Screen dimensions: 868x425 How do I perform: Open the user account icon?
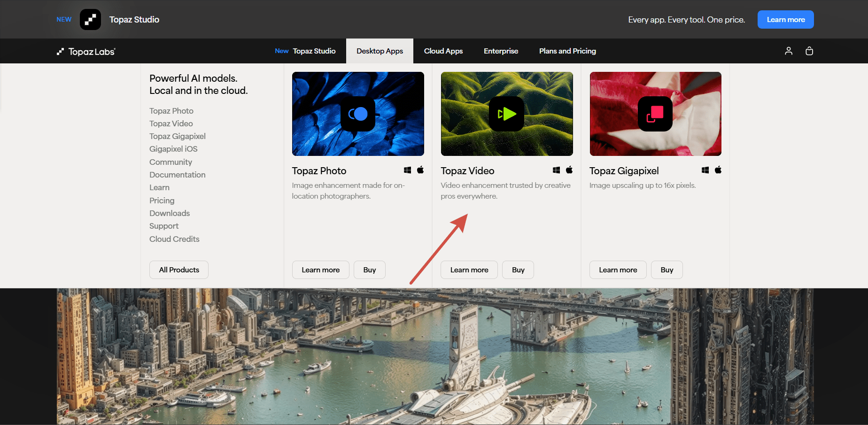[789, 51]
